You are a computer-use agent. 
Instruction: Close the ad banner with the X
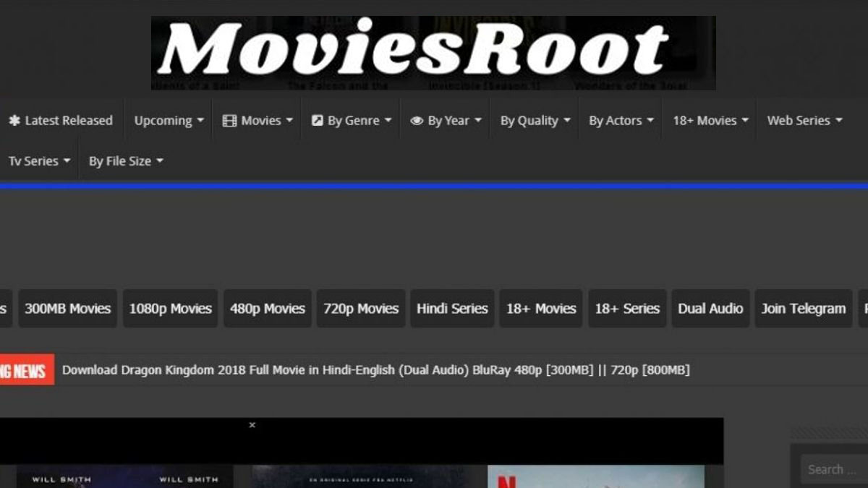252,425
